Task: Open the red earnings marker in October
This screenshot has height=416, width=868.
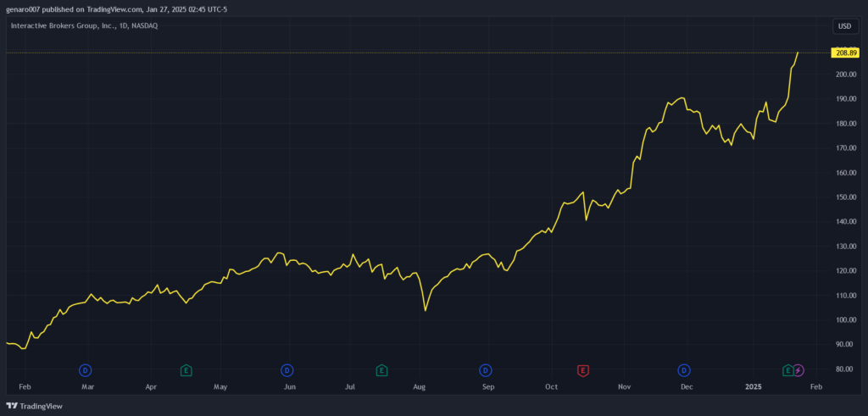Action: click(582, 370)
